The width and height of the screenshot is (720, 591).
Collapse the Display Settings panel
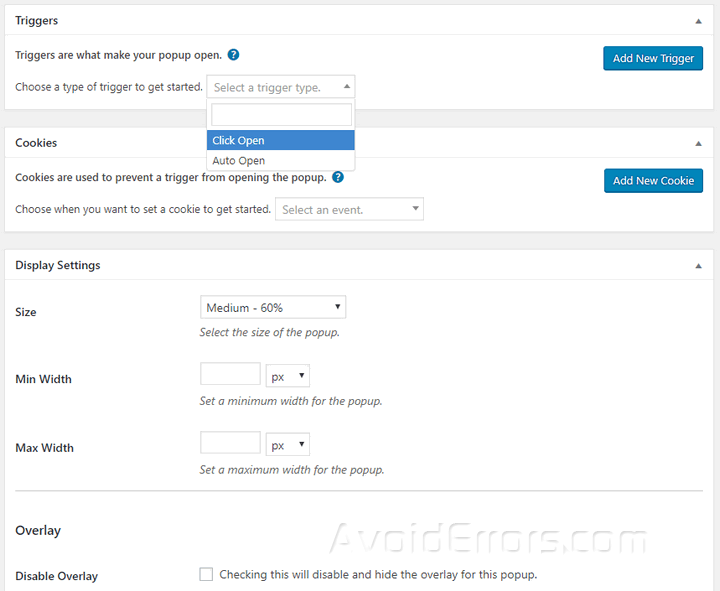coord(698,266)
